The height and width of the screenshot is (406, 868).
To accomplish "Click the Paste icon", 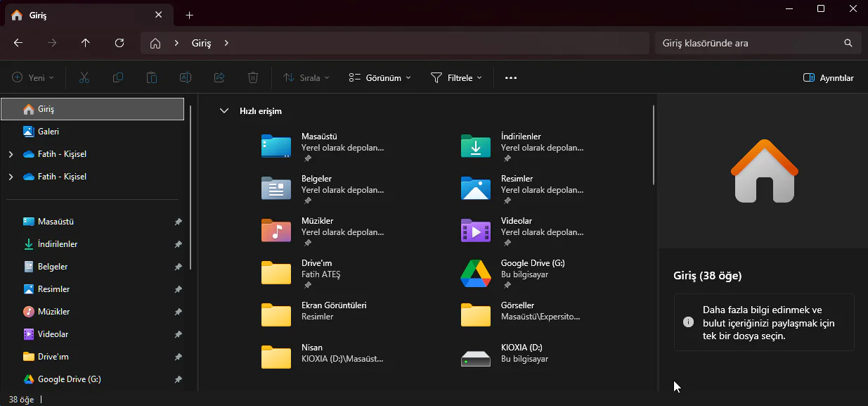I will tap(151, 77).
